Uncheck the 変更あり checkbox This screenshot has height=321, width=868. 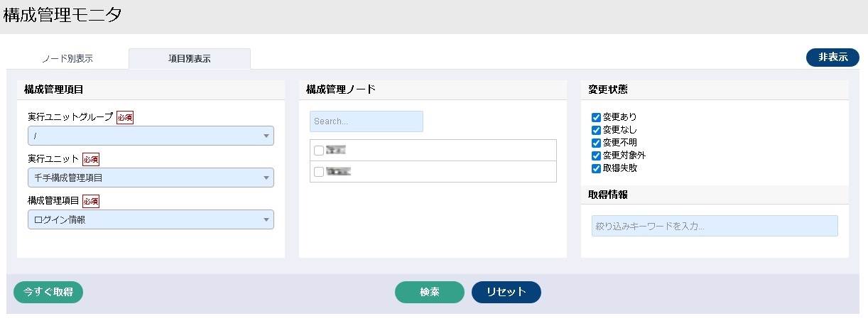(597, 117)
